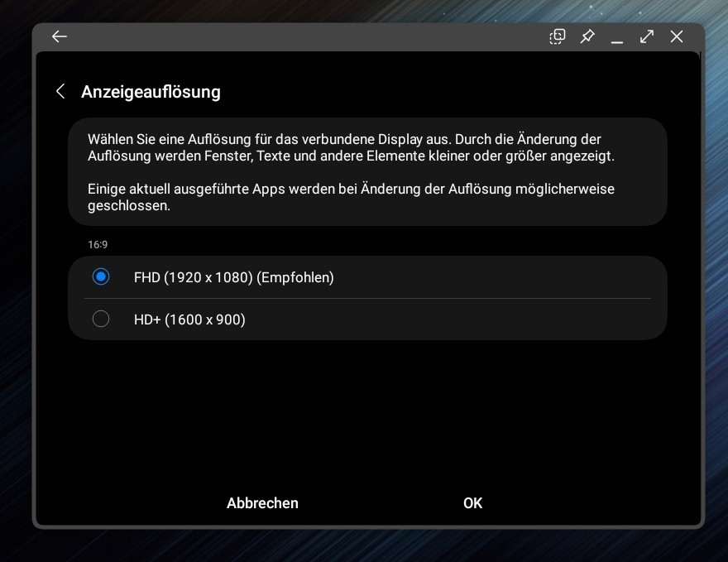The width and height of the screenshot is (728, 562).
Task: Expand the window with the diagonal arrows icon
Action: coord(647,36)
